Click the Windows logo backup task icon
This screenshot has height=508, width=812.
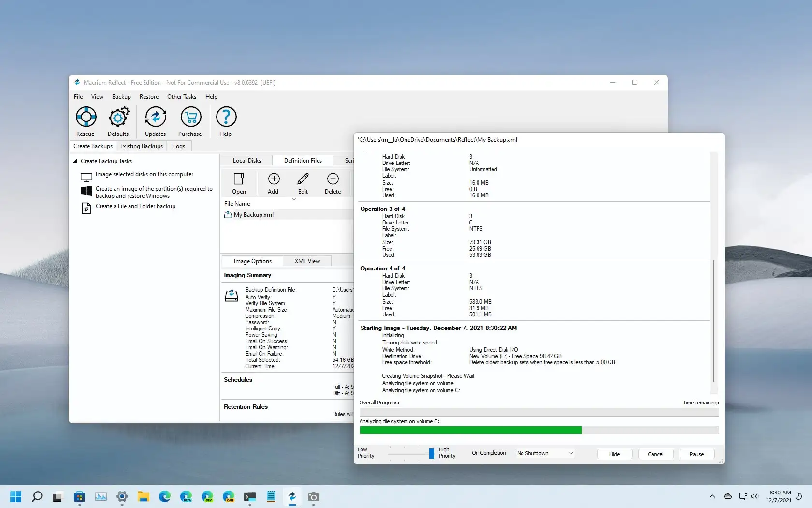click(x=87, y=191)
